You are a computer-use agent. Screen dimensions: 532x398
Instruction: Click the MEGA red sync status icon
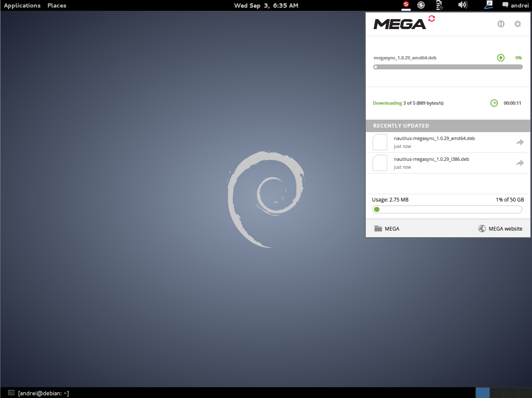[x=432, y=19]
